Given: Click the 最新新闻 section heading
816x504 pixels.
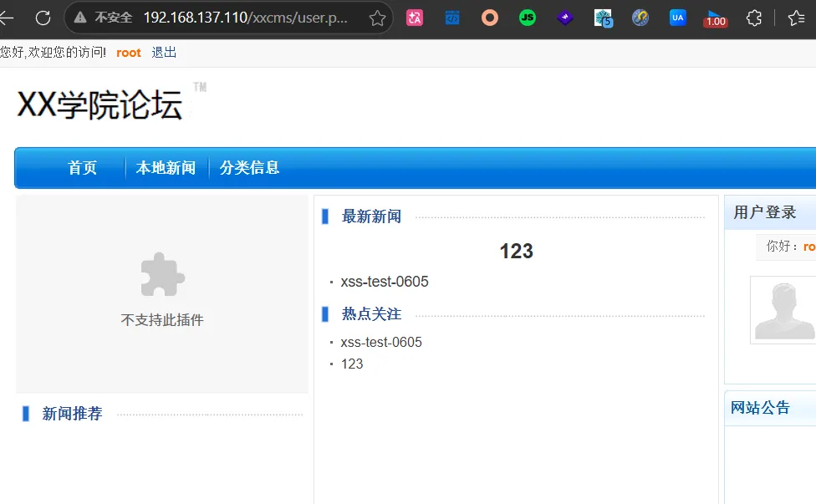Looking at the screenshot, I should click(x=371, y=216).
